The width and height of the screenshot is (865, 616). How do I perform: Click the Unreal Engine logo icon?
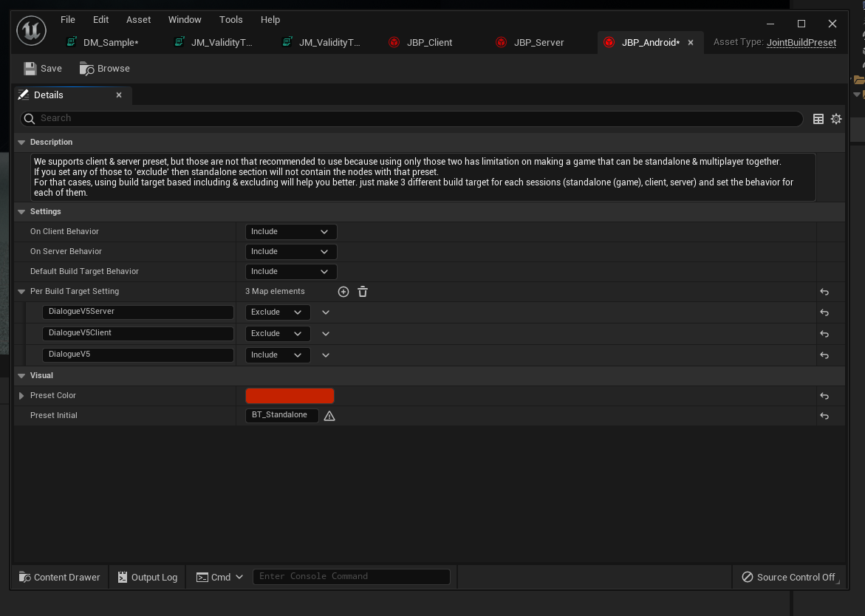(32, 31)
